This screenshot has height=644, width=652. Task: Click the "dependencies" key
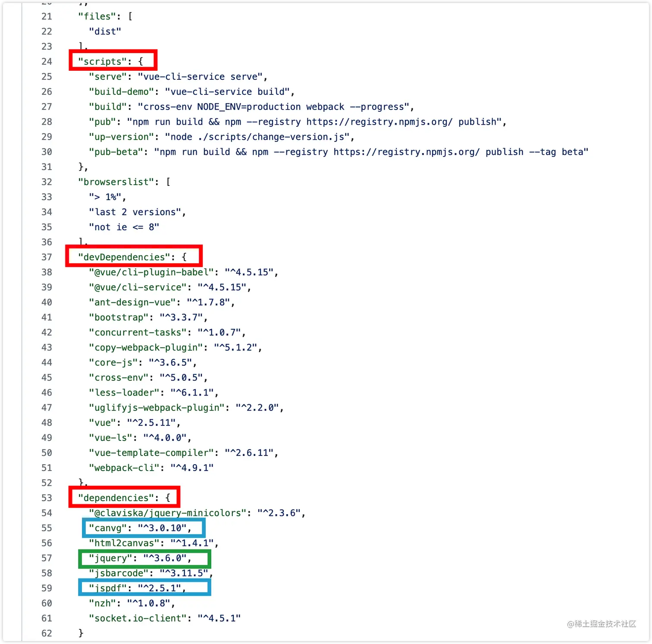pyautogui.click(x=116, y=498)
